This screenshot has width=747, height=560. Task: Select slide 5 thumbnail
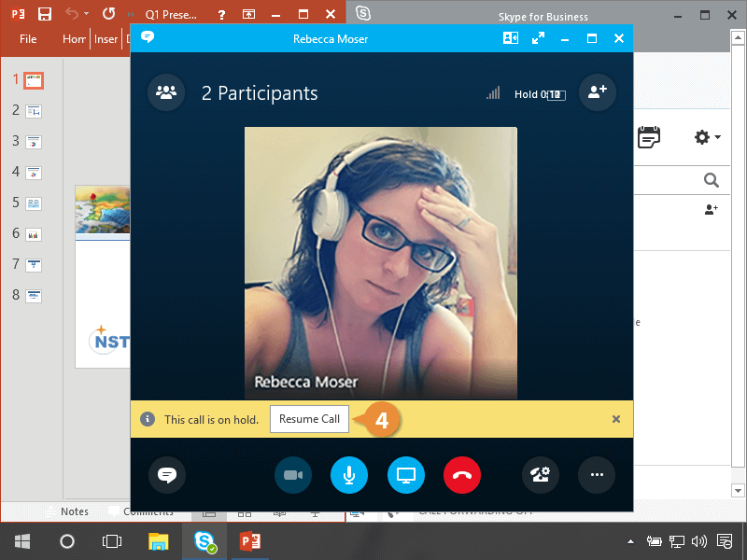(34, 203)
